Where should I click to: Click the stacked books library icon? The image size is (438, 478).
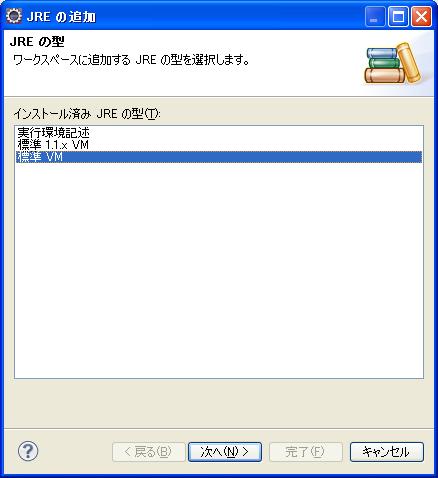[392, 64]
